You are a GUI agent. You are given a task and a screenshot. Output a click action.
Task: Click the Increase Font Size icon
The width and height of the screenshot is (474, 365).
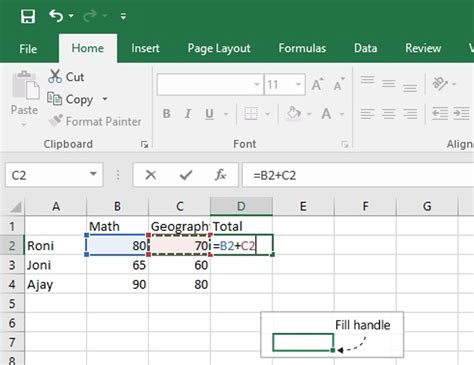317,84
